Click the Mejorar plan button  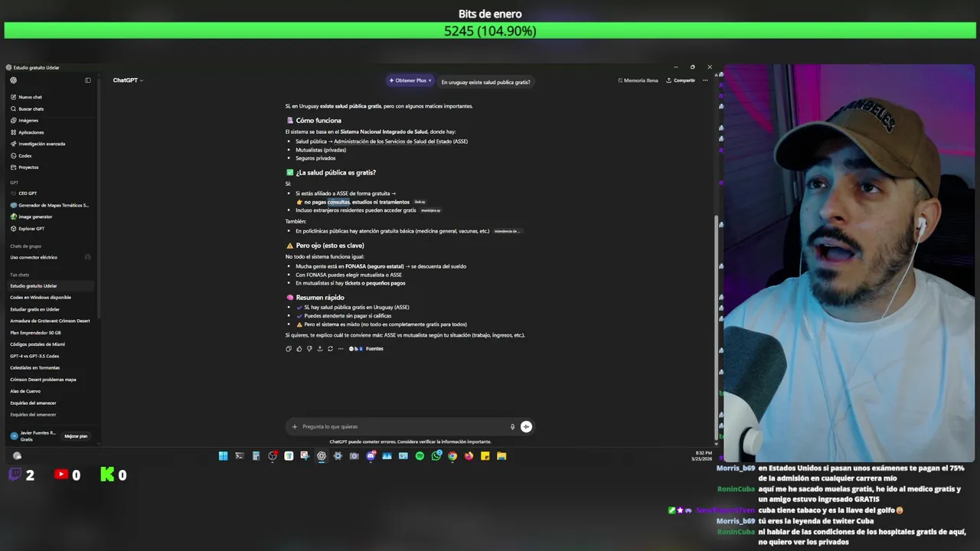tap(76, 436)
